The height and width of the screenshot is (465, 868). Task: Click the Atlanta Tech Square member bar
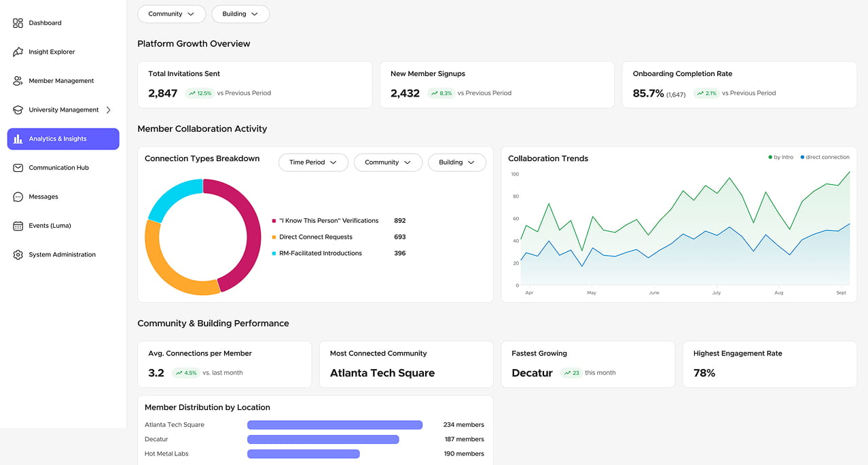click(x=335, y=425)
